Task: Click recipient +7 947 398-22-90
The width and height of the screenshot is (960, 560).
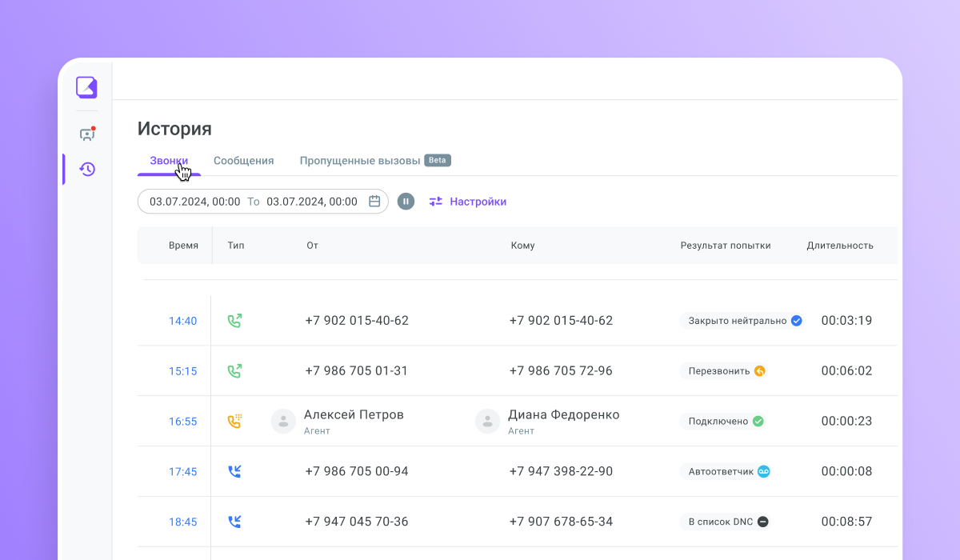Action: tap(561, 471)
